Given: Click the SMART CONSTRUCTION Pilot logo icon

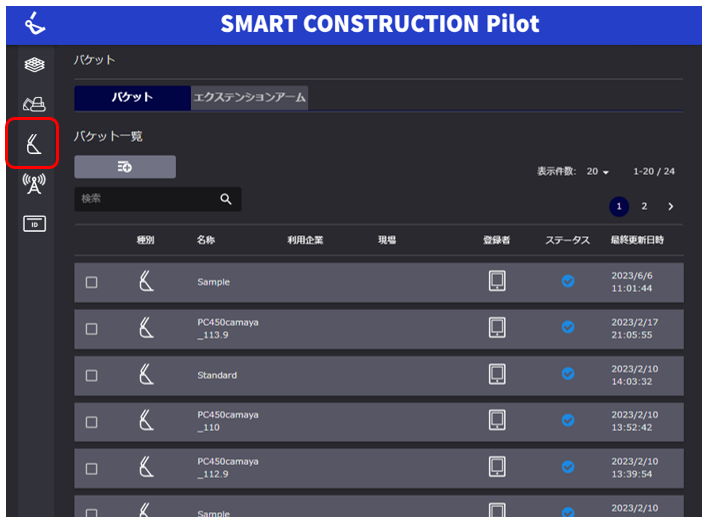Looking at the screenshot, I should 35,24.
